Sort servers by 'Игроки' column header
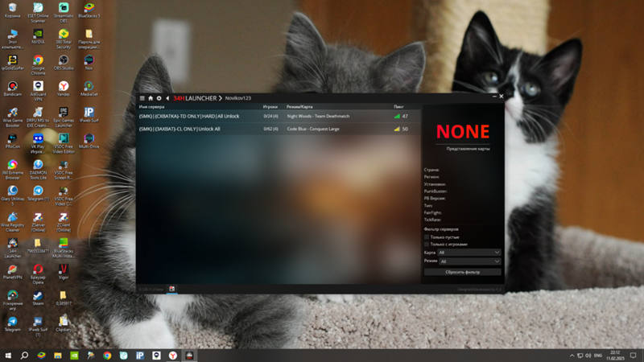 (270, 106)
